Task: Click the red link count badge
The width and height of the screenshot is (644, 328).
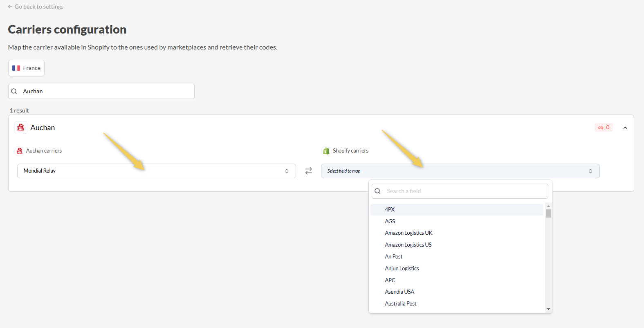Action: pyautogui.click(x=604, y=128)
